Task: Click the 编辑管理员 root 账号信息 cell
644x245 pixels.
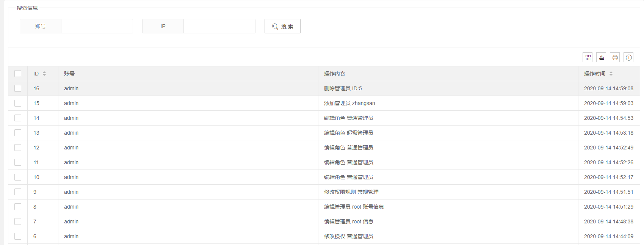Action: tap(448, 207)
